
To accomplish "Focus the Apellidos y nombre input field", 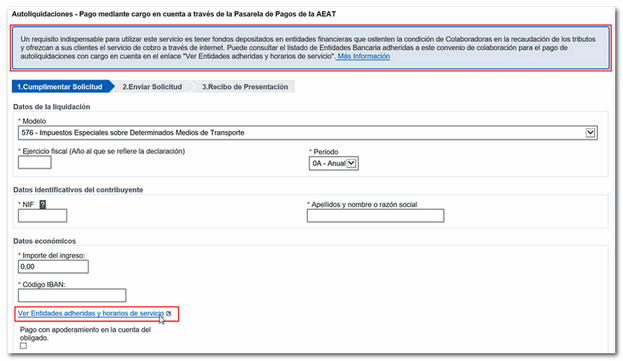I will pyautogui.click(x=375, y=216).
